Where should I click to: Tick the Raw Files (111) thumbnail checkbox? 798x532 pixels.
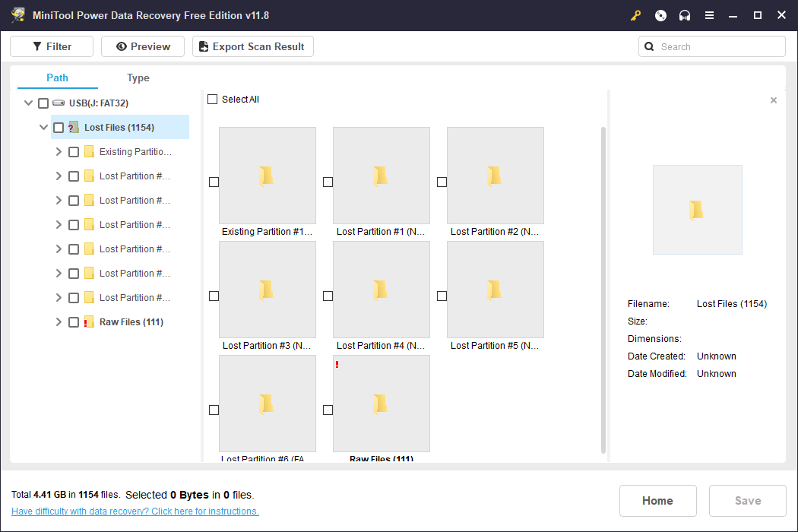(x=328, y=410)
